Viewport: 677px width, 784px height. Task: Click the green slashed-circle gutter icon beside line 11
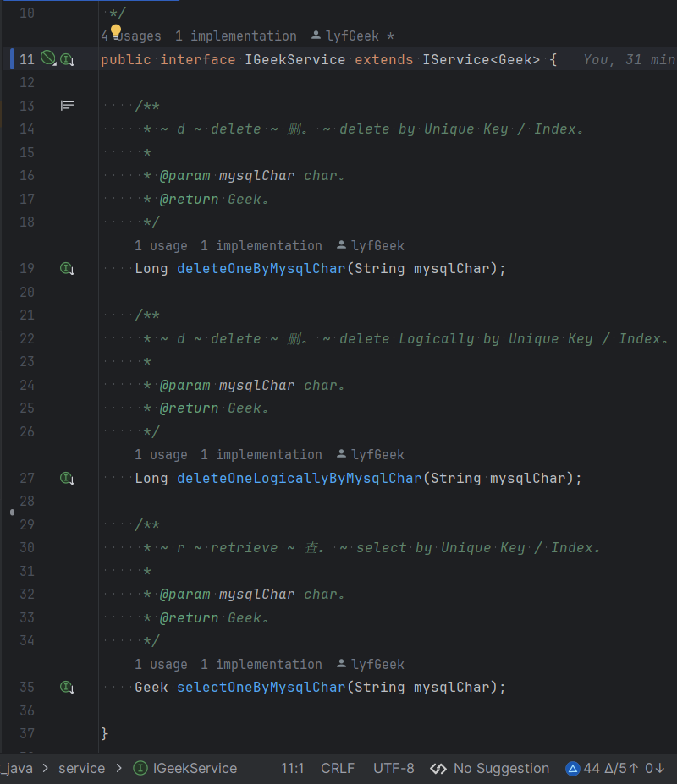tap(48, 59)
